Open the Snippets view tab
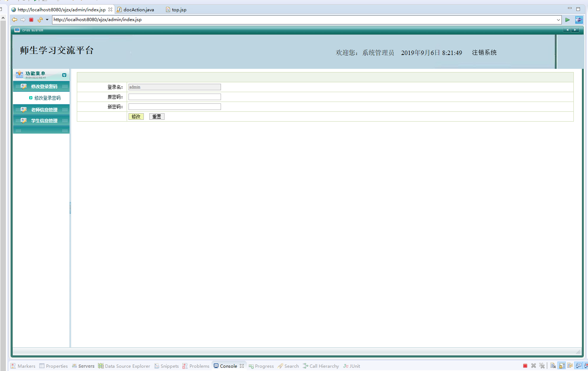This screenshot has width=588, height=371. pos(166,366)
